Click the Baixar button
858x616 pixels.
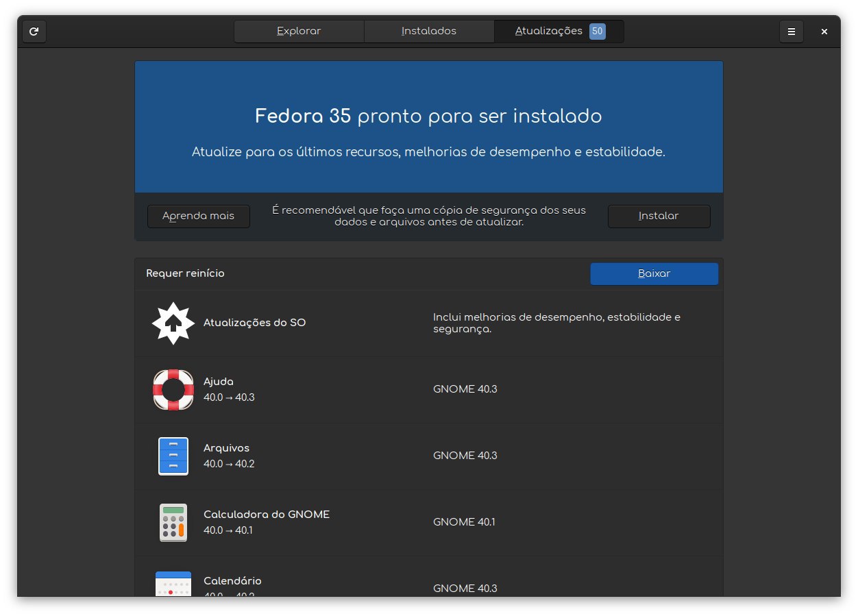coord(654,274)
